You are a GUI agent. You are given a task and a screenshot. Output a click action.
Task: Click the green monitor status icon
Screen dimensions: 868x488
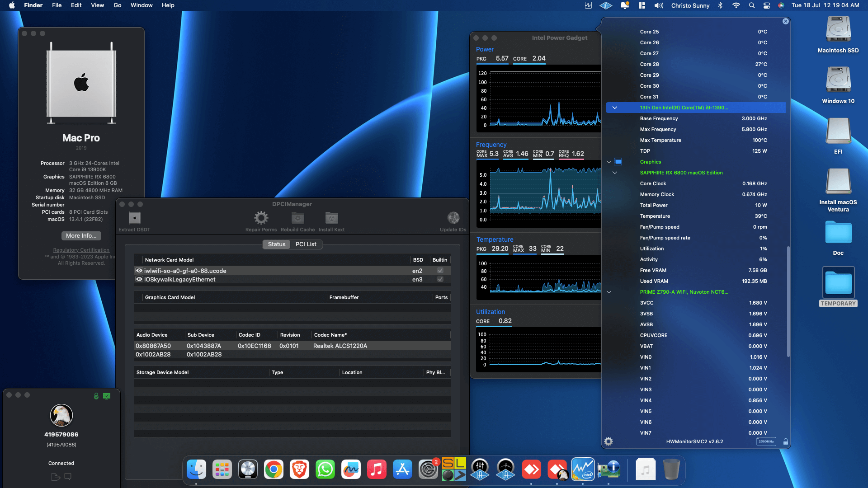[x=107, y=396]
